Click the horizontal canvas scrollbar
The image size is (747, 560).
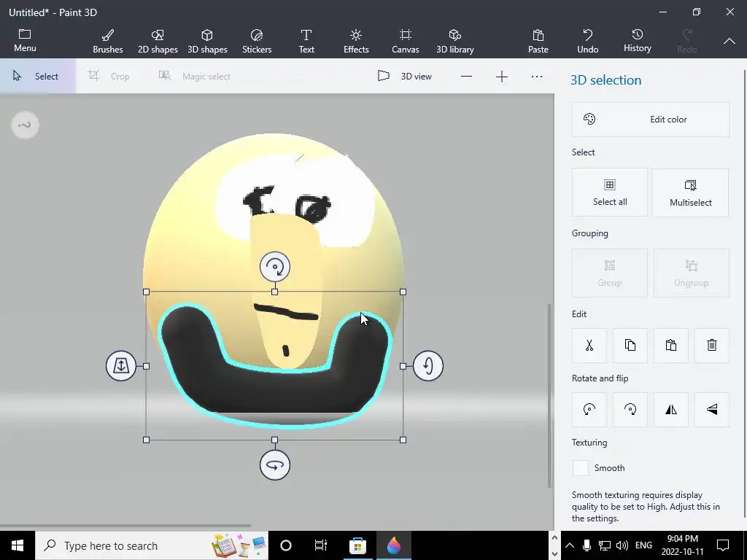point(125,526)
